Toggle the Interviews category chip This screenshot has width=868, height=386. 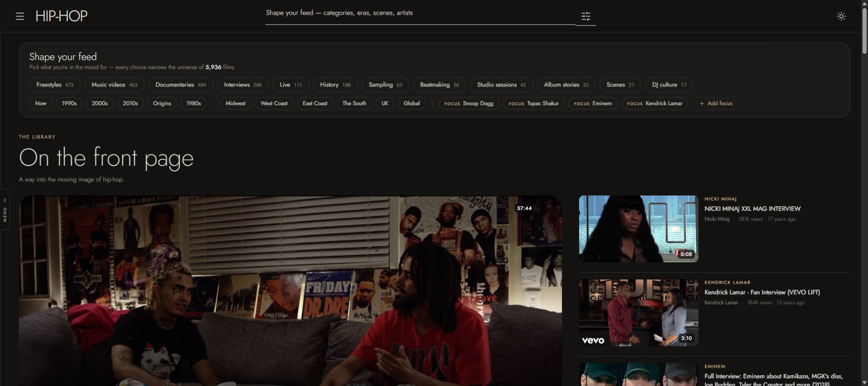click(243, 85)
